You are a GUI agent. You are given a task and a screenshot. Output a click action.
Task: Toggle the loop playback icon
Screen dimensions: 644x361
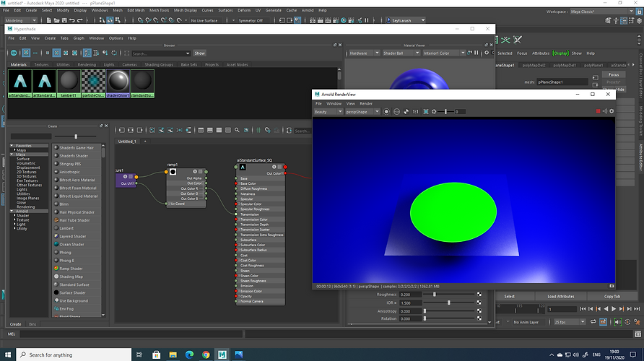(x=593, y=322)
